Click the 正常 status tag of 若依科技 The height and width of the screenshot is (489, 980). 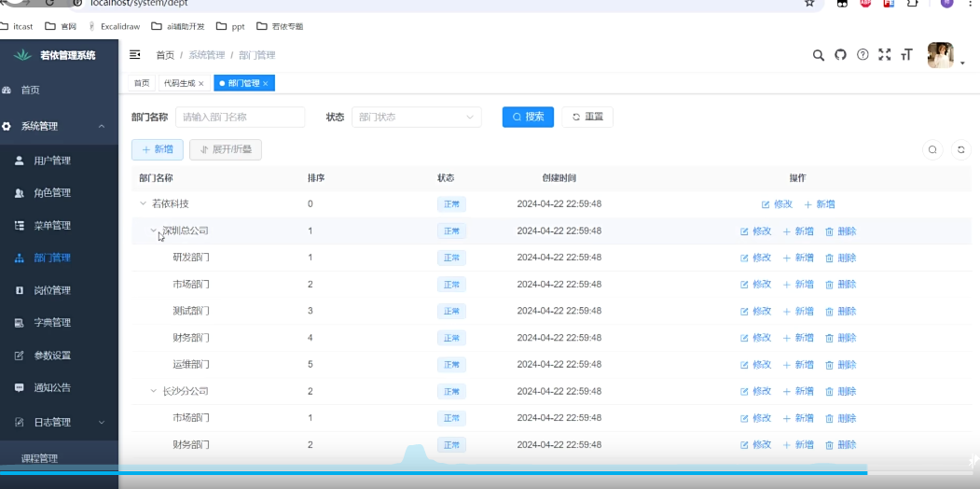451,204
